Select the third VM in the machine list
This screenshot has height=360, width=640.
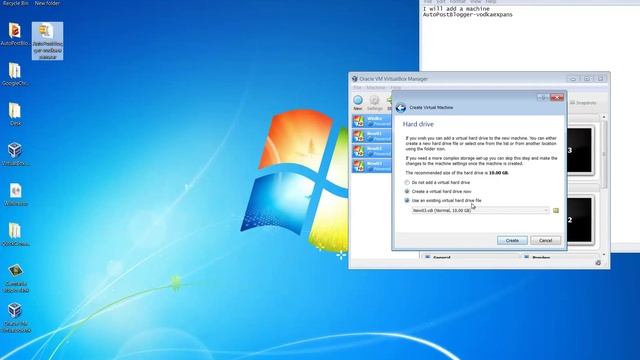point(372,151)
